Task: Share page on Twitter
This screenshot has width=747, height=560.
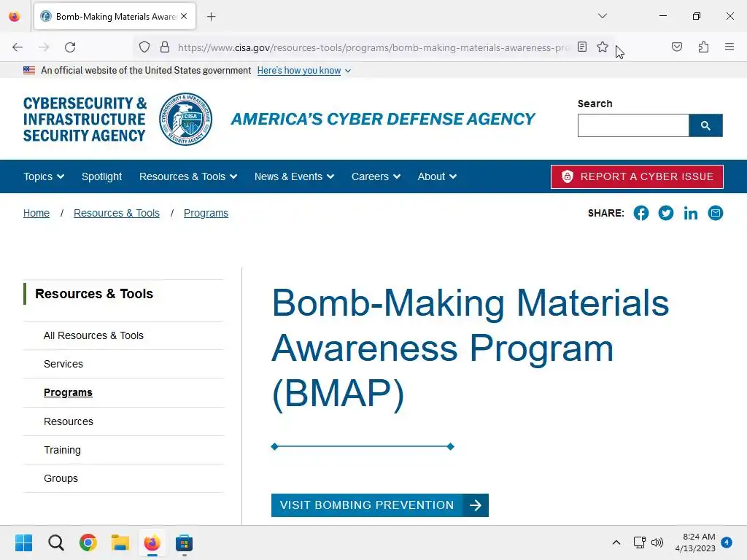Action: (666, 213)
